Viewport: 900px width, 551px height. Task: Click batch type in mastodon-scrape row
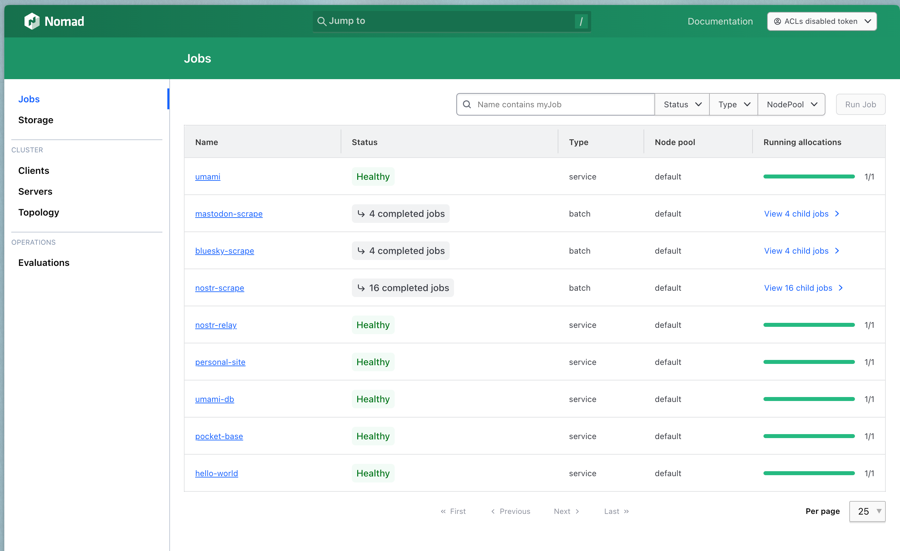580,214
